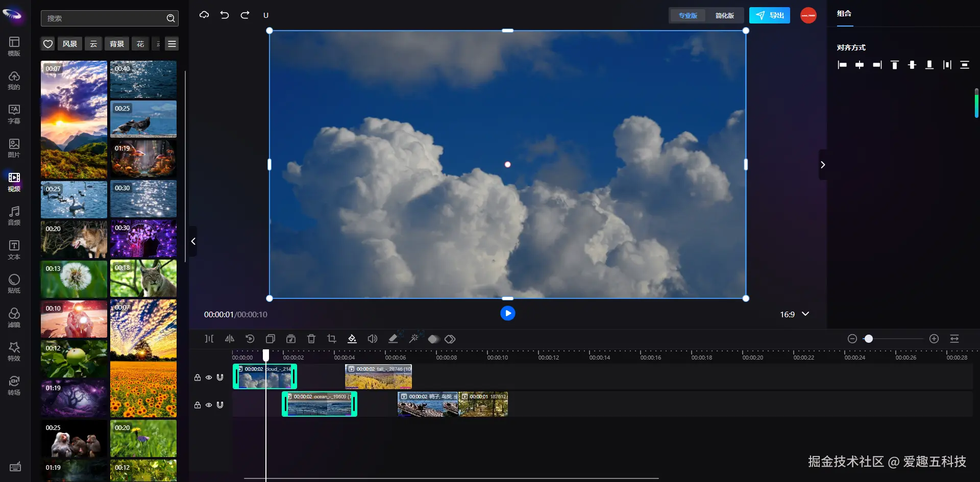Toggle the favorites heart filter
Screen dimensions: 980x482
pyautogui.click(x=48, y=44)
